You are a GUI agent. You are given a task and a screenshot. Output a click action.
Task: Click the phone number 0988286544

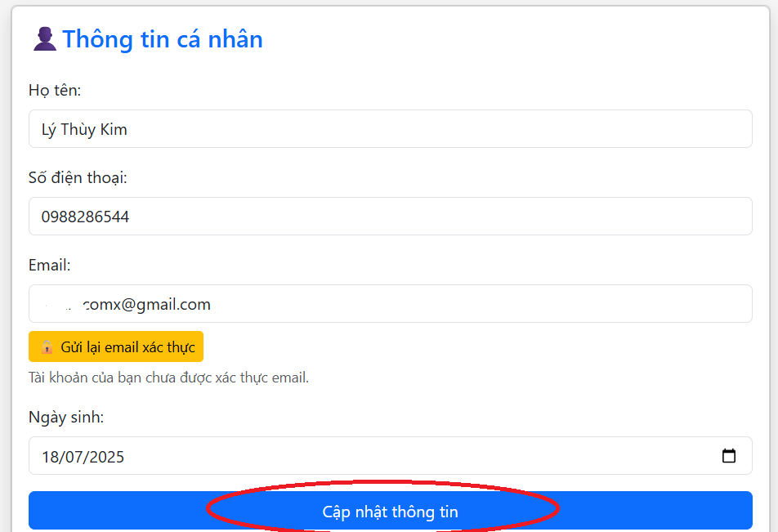85,217
